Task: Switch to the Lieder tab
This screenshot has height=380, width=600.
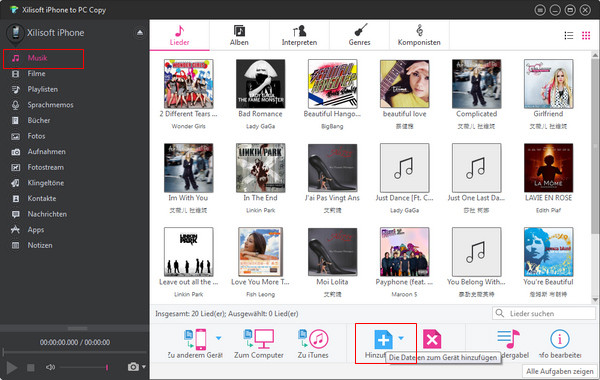Action: [179, 35]
